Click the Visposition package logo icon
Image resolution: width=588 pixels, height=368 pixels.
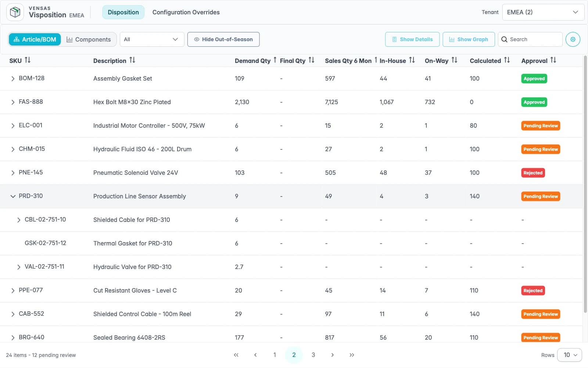coord(15,12)
